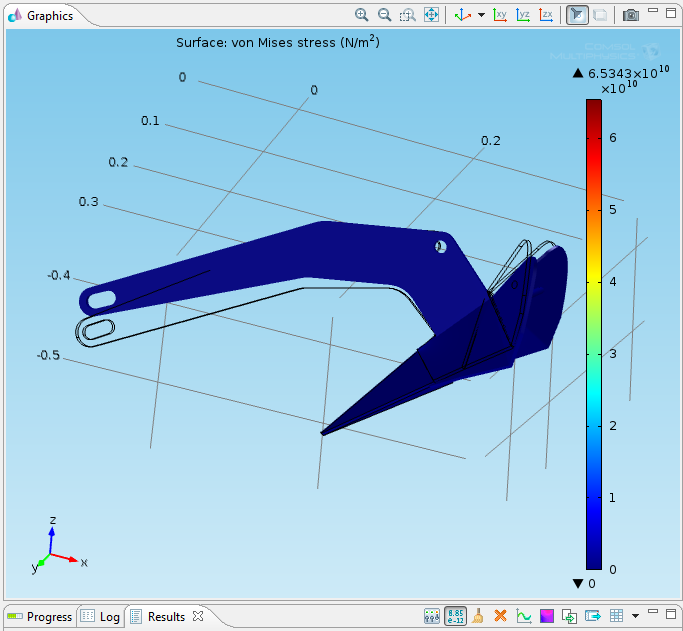The width and height of the screenshot is (683, 631).
Task: Click the 0.3 axis grid label
Action: 88,202
